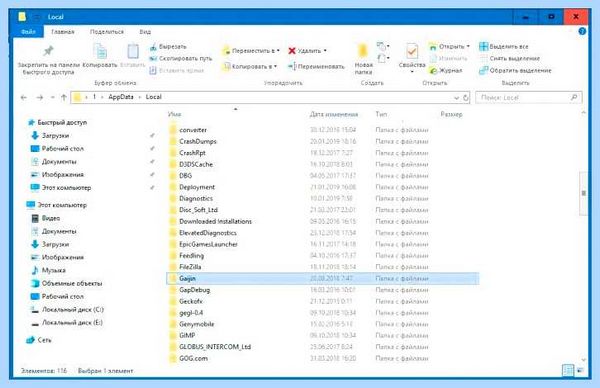Viewport: 600px width, 388px height.
Task: Go up one folder level
Action: pyautogui.click(x=64, y=98)
